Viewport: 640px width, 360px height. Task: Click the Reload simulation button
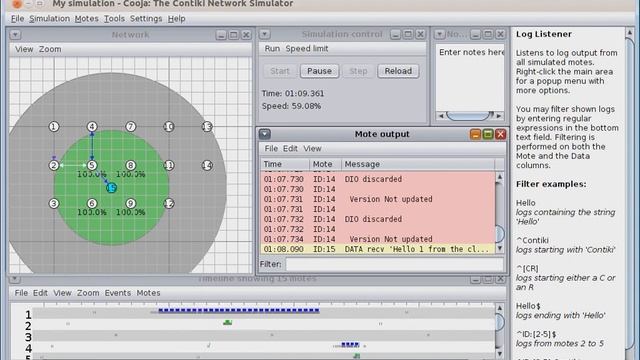tap(398, 71)
